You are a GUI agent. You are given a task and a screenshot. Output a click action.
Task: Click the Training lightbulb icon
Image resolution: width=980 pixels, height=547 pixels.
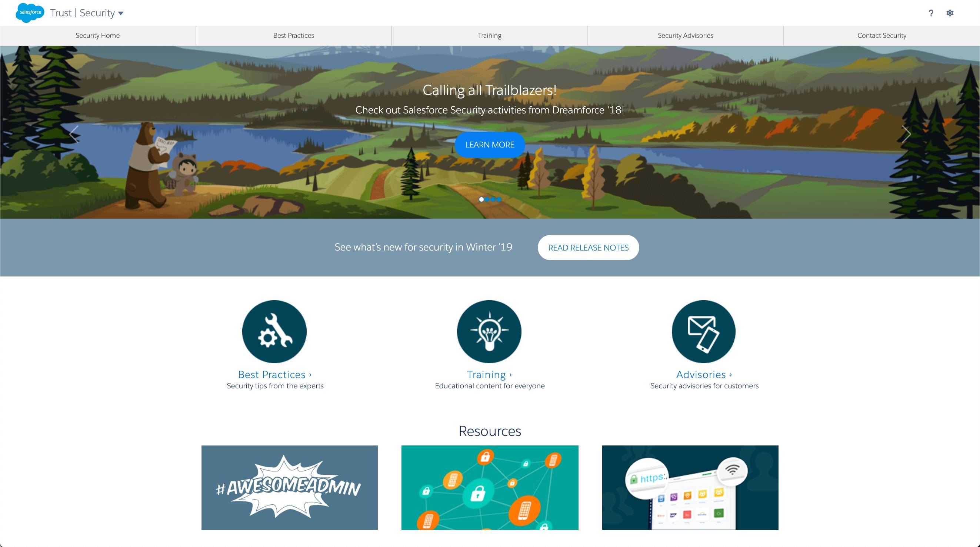click(489, 331)
